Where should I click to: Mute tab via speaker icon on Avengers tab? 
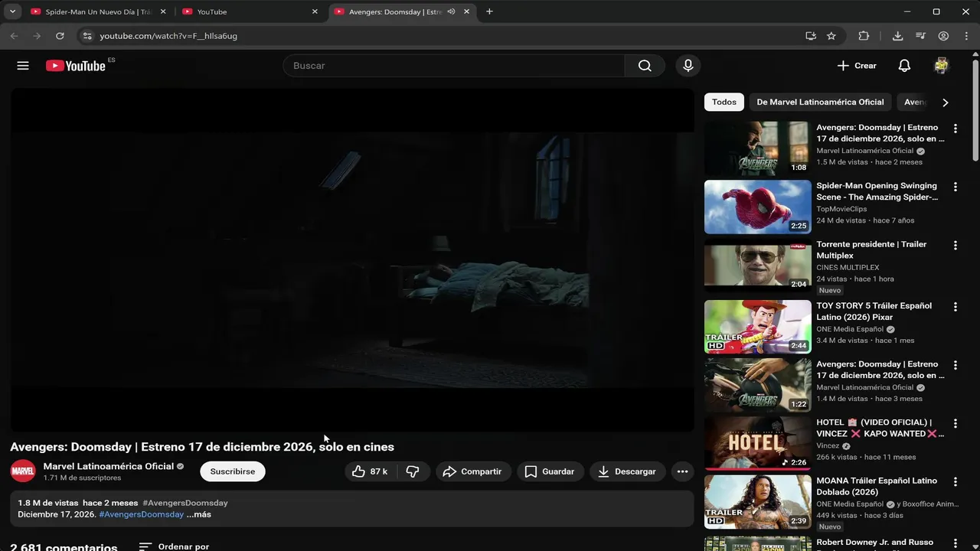(x=452, y=12)
